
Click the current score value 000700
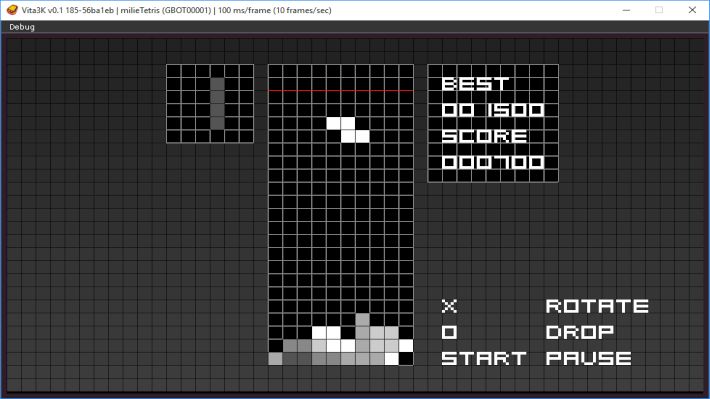click(493, 163)
